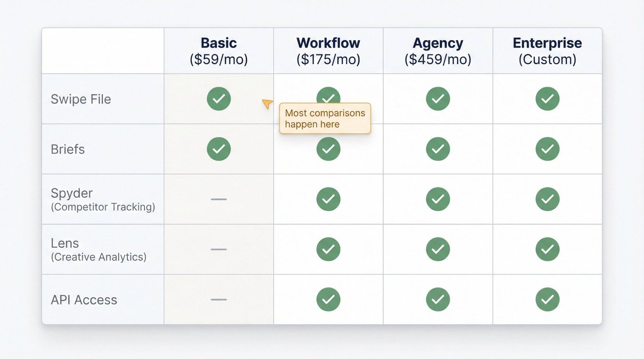Click the Basic plan Lens dash
644x359 pixels.
tap(219, 249)
